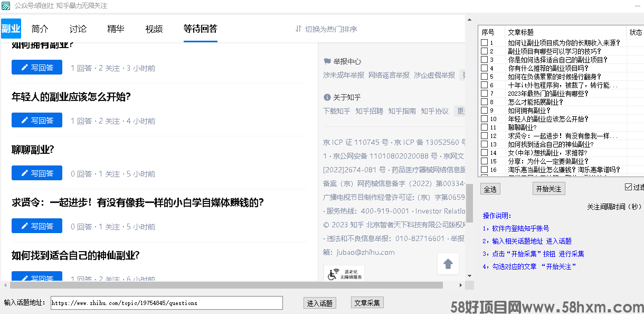Click the 状态 column header
The width and height of the screenshot is (644, 314).
[636, 32]
